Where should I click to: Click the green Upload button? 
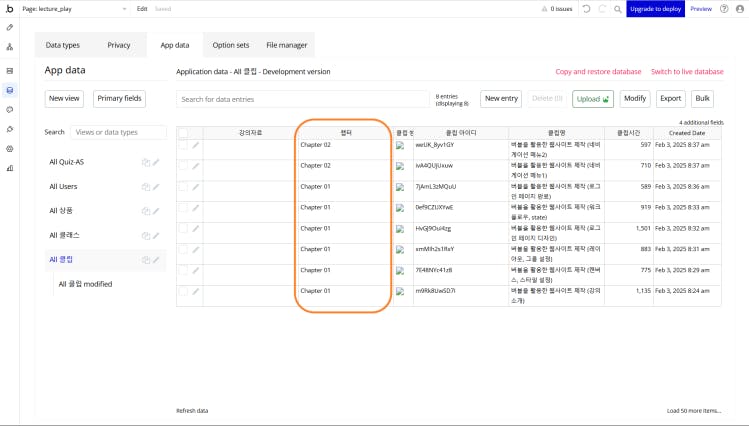pyautogui.click(x=593, y=99)
